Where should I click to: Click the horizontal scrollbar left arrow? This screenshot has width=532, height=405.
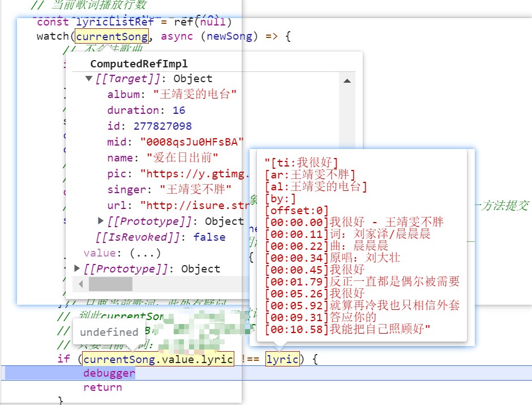(81, 284)
